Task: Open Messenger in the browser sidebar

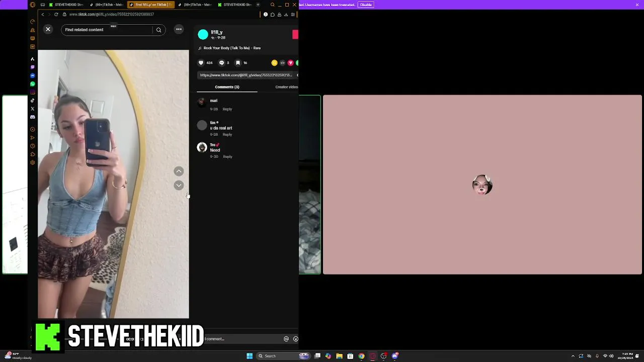Action: click(33, 75)
